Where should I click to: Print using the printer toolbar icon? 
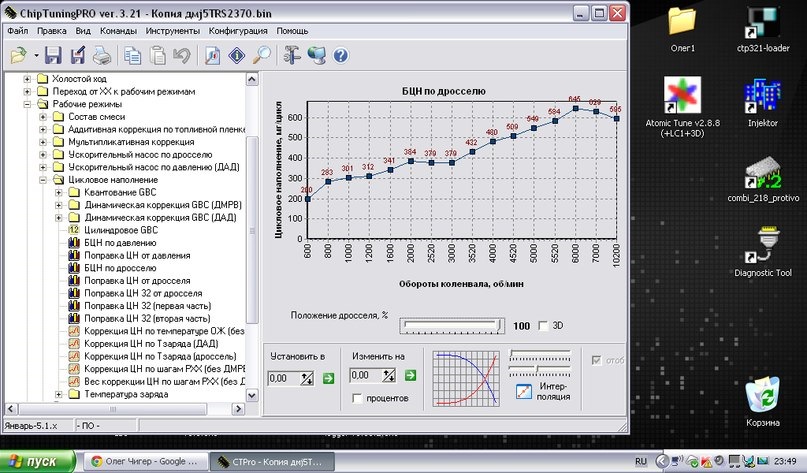coord(102,55)
